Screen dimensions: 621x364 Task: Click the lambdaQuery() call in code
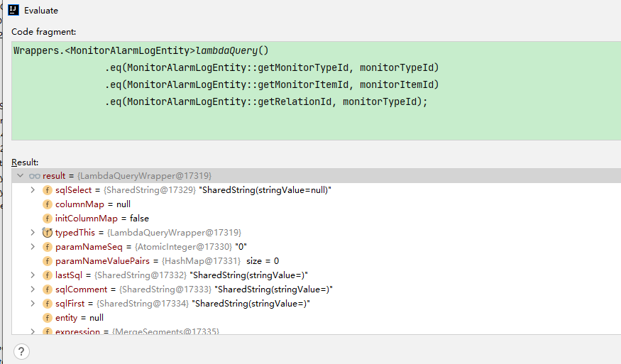coord(232,50)
